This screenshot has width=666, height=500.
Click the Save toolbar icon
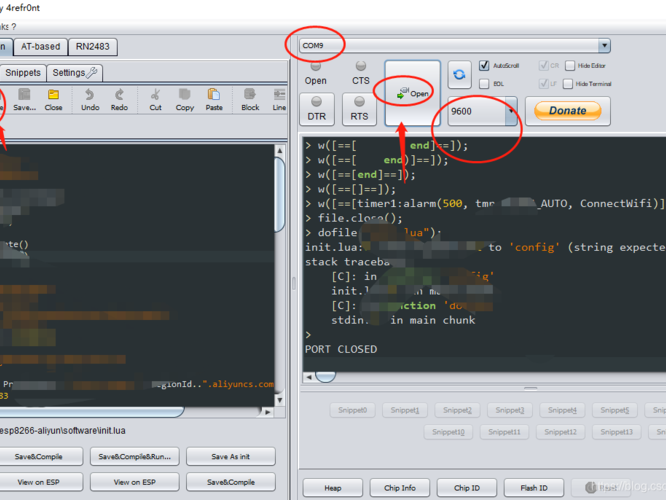point(24,100)
